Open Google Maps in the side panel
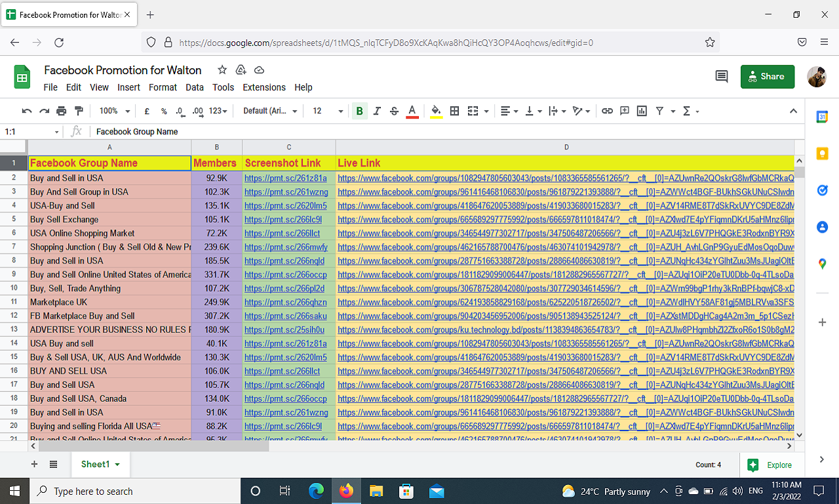 click(823, 264)
